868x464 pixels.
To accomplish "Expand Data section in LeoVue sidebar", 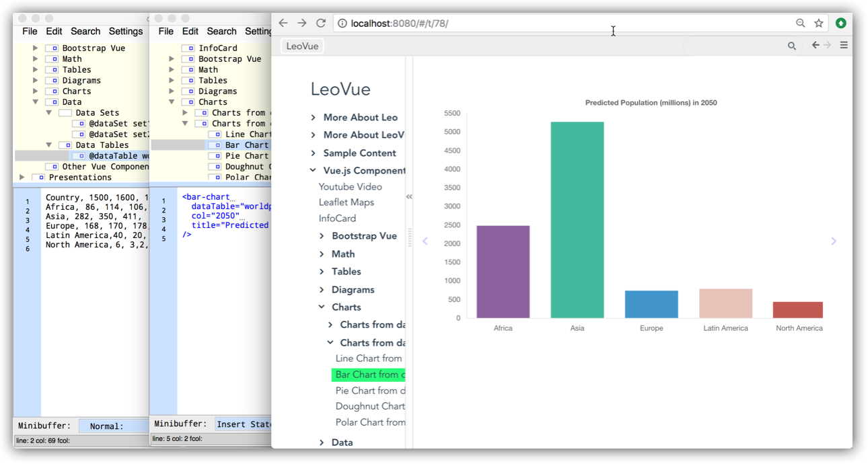I will click(322, 442).
